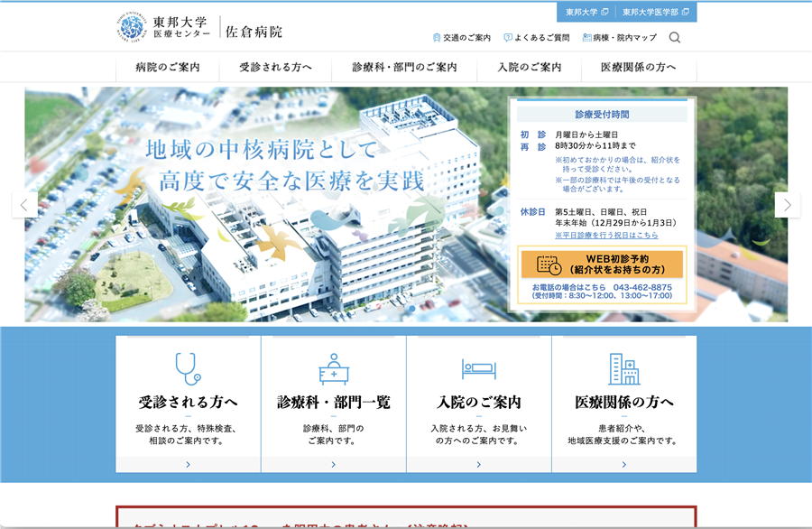The image size is (812, 529).
Task: Click the 診療受付時間 panel heading
Action: pos(602,114)
